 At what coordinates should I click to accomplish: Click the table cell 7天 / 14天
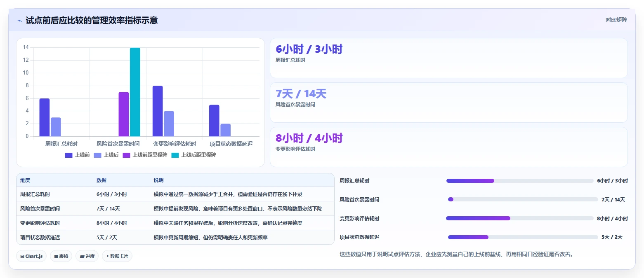[x=108, y=209]
